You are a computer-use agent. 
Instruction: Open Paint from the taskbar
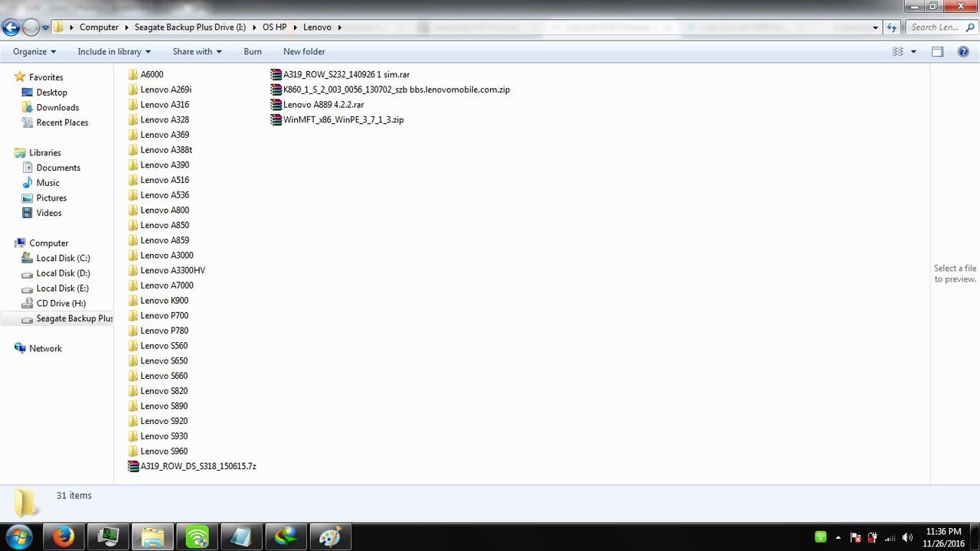[329, 537]
